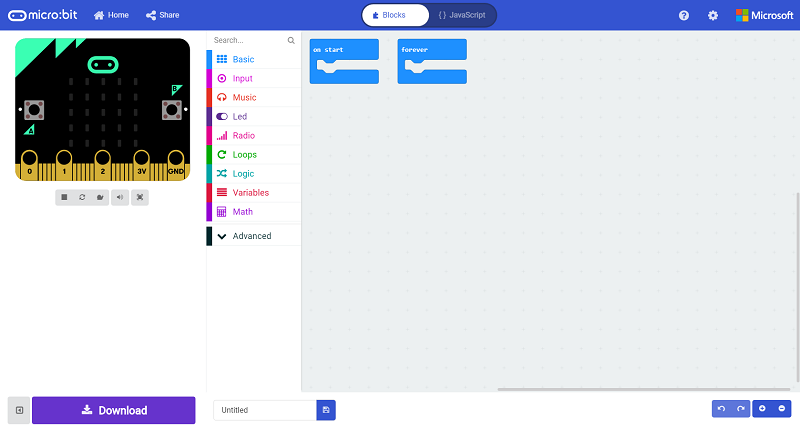800x428 pixels.
Task: Open the settings gear menu
Action: [x=713, y=15]
